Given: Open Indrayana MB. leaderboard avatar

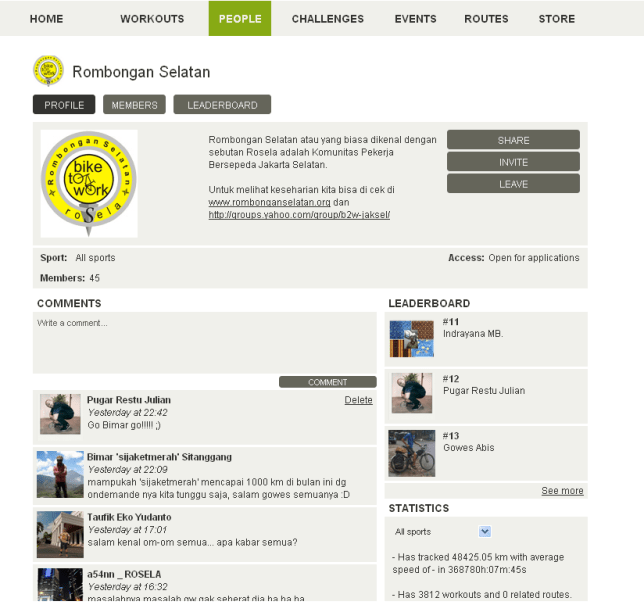Looking at the screenshot, I should tap(411, 339).
